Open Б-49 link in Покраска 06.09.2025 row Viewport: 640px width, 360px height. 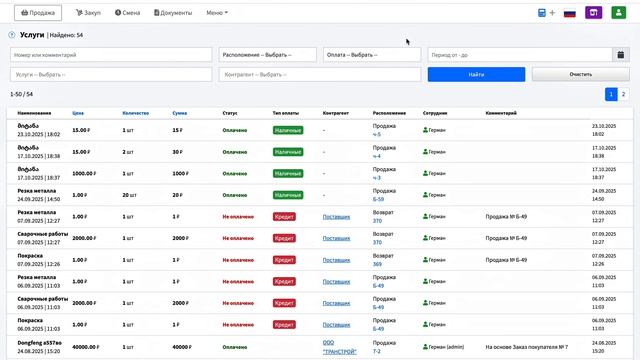378,329
